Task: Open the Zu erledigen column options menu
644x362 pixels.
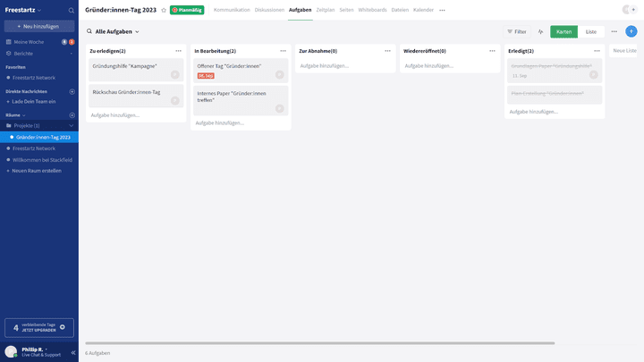Action: [x=178, y=51]
